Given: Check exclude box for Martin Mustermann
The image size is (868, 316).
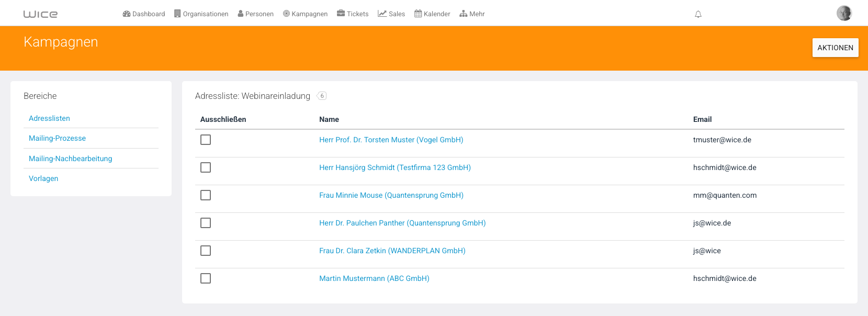Looking at the screenshot, I should (x=206, y=278).
